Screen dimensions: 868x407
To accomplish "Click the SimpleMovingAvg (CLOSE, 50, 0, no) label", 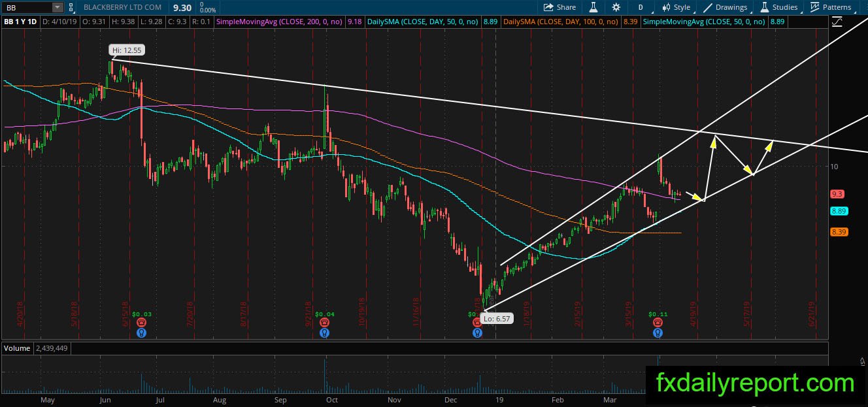I will click(704, 22).
